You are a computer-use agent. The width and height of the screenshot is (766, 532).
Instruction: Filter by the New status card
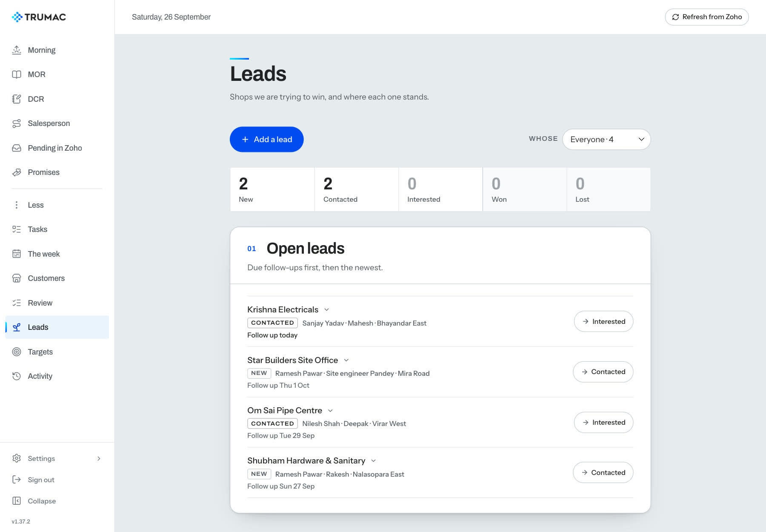[x=272, y=189]
